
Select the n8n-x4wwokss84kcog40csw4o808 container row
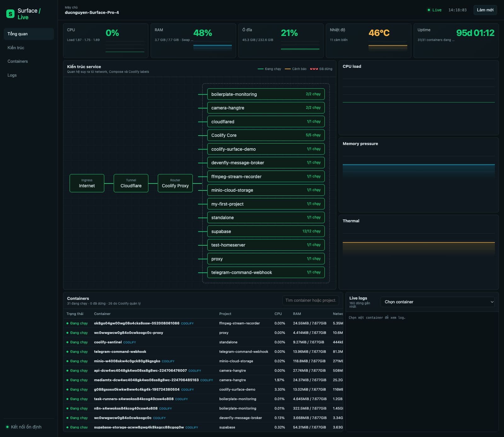(203, 408)
